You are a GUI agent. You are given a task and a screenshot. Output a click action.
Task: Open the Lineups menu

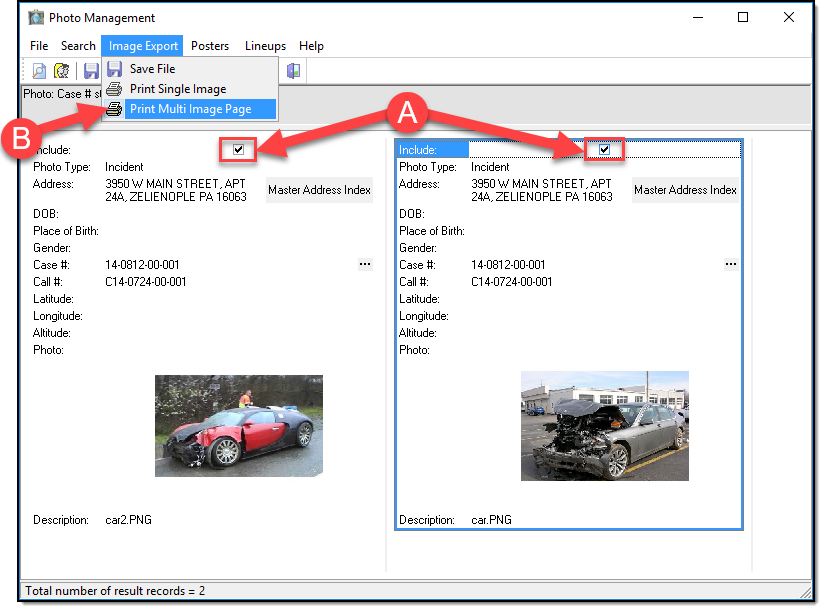click(265, 46)
